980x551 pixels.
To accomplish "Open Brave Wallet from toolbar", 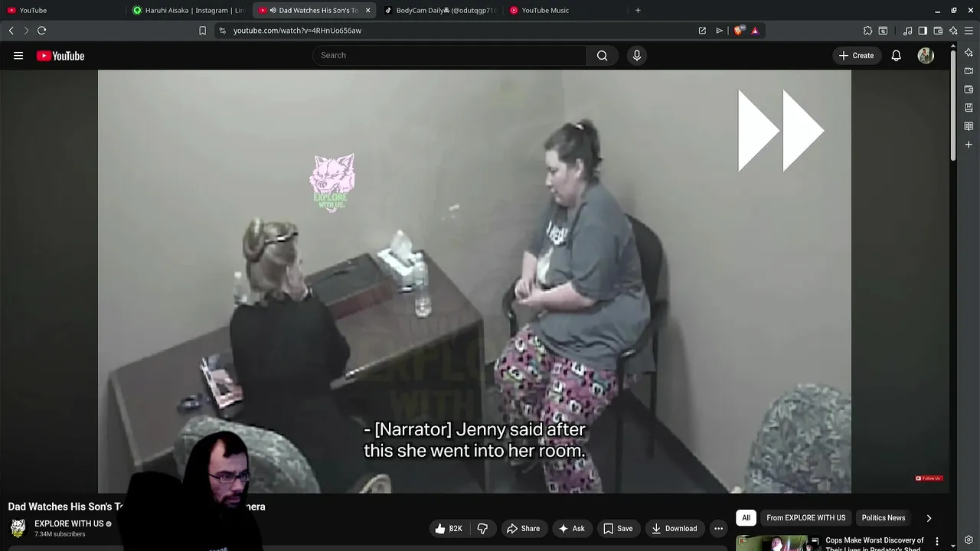I will [938, 31].
